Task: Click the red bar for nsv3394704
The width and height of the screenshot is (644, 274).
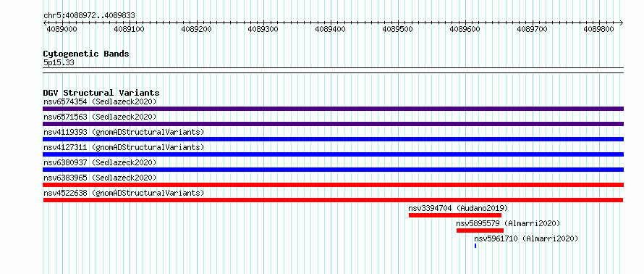Action: point(455,215)
